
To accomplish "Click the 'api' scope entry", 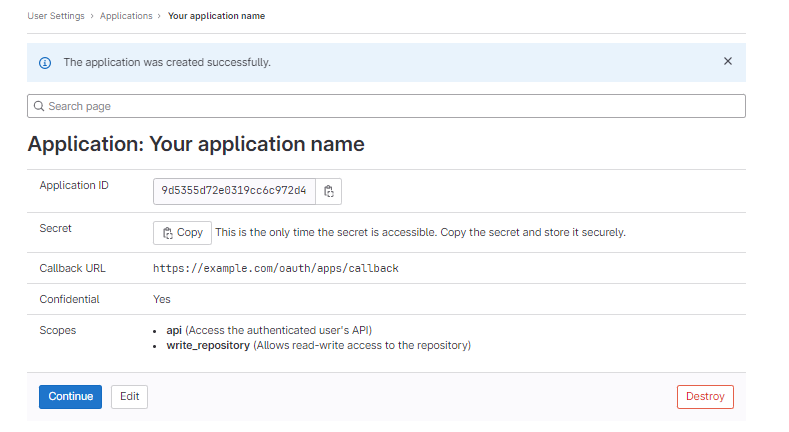I will click(174, 330).
